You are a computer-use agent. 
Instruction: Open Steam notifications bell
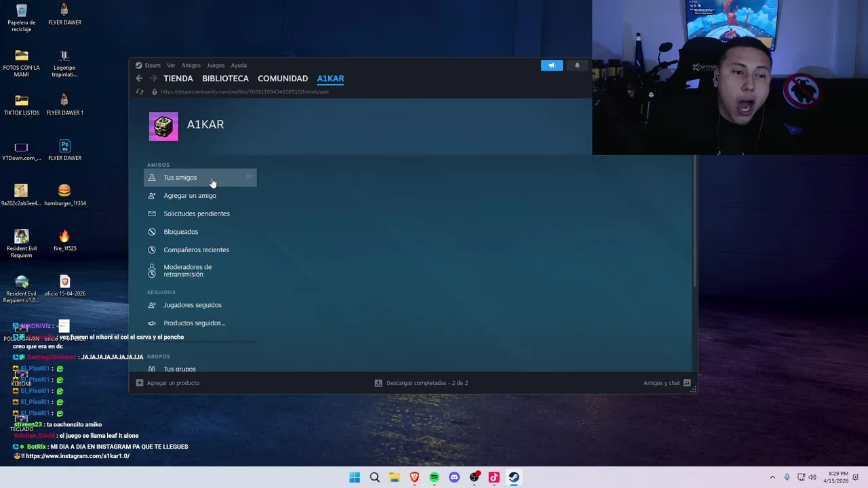(577, 66)
